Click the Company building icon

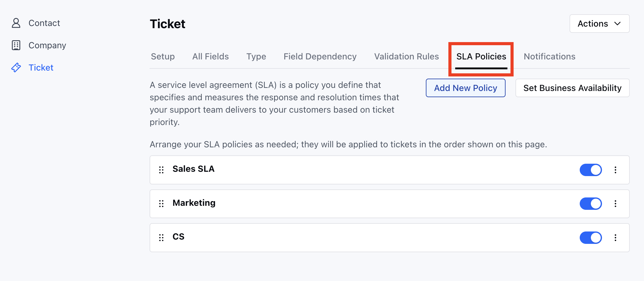tap(16, 45)
